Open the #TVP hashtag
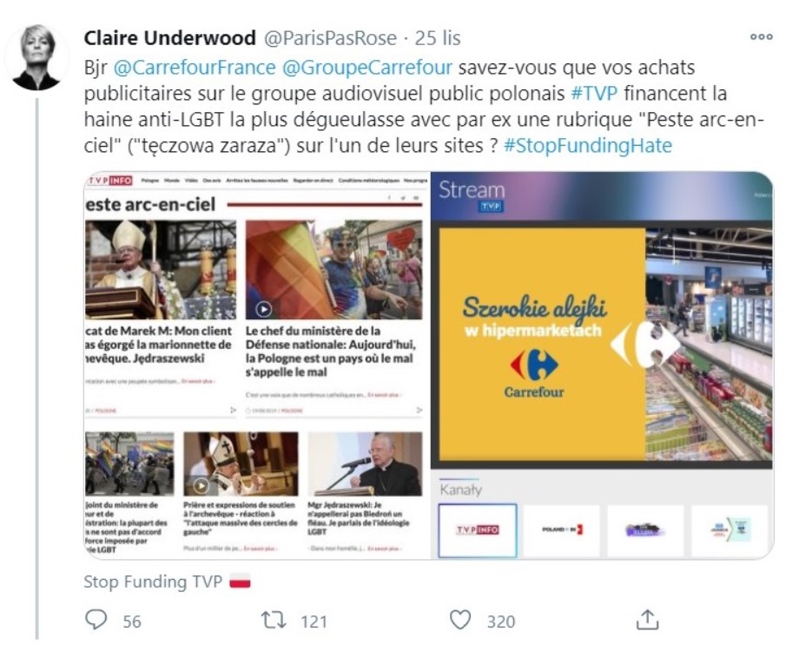This screenshot has width=812, height=671. tap(594, 93)
